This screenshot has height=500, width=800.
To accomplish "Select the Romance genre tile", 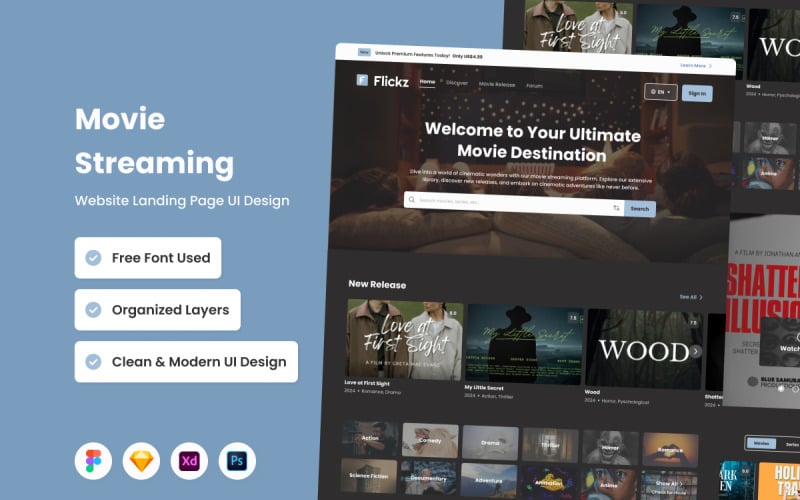I will (x=670, y=450).
